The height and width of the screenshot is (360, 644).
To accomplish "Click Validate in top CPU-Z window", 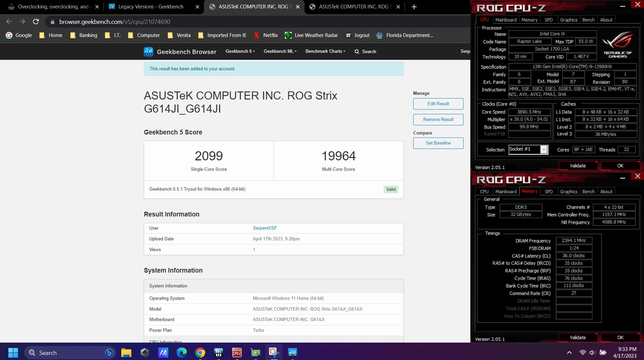I will [x=578, y=166].
